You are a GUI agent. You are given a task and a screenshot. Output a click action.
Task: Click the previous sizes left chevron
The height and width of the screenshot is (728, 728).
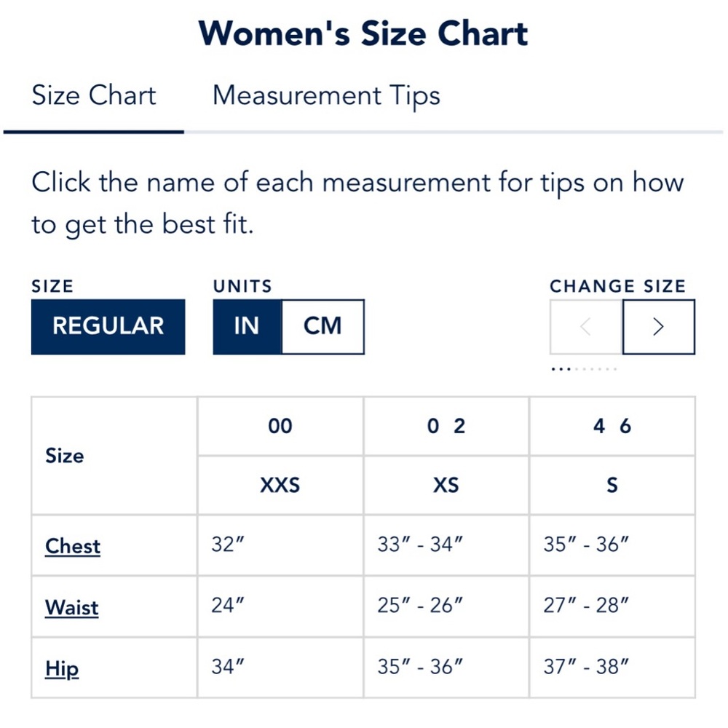(586, 327)
